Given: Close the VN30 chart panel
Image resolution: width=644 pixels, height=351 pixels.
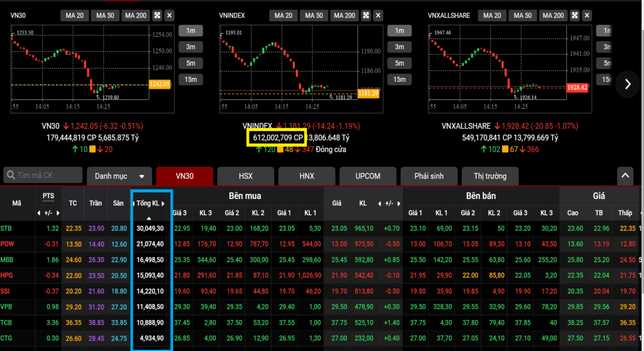Looking at the screenshot, I should (x=169, y=15).
